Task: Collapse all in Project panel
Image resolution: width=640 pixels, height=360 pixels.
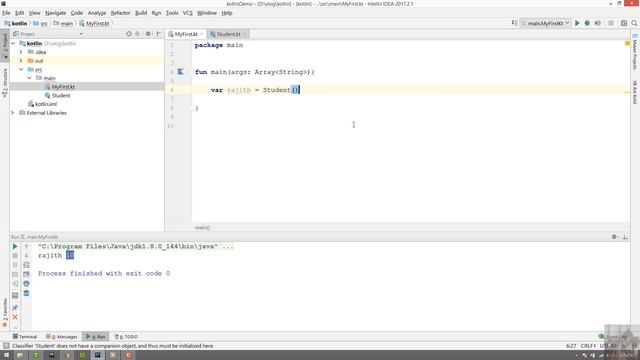Action: [137, 34]
